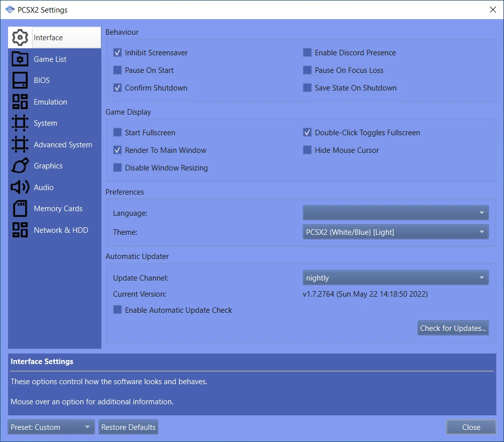Click the Network & HDD icon
This screenshot has height=442, width=504.
(20, 230)
